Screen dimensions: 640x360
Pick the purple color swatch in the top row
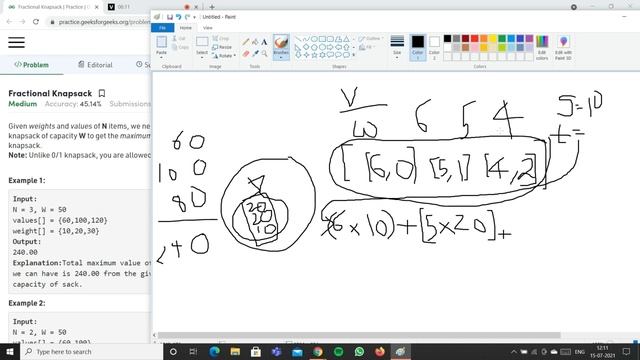coord(529,38)
